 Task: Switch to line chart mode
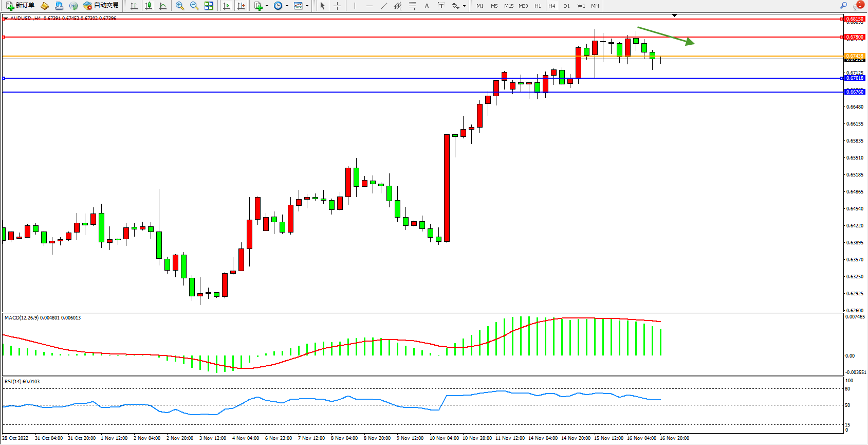[163, 6]
